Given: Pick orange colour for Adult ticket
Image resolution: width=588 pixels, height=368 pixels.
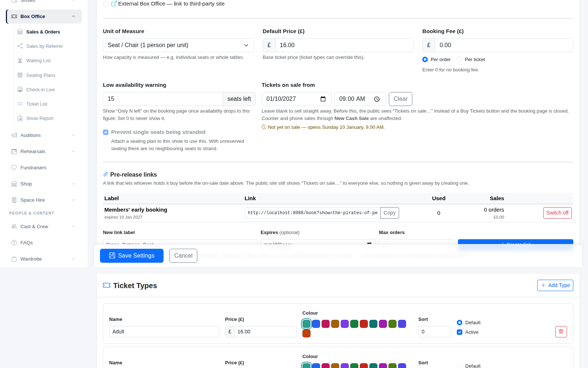Looking at the screenshot, I should (306, 333).
